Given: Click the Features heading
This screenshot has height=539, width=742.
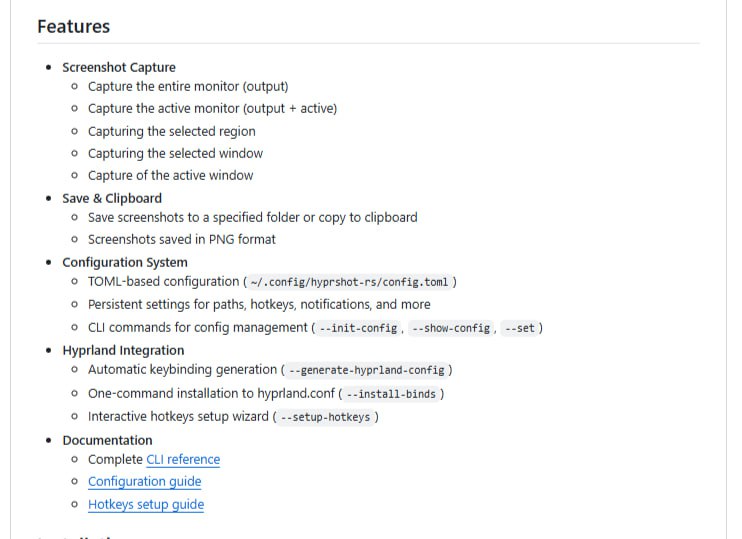Looking at the screenshot, I should pyautogui.click(x=73, y=27).
